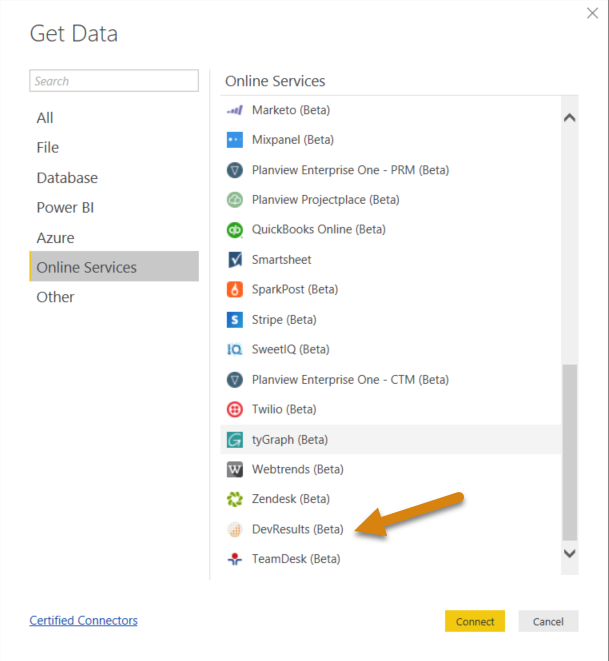Open the Other category

[114, 297]
